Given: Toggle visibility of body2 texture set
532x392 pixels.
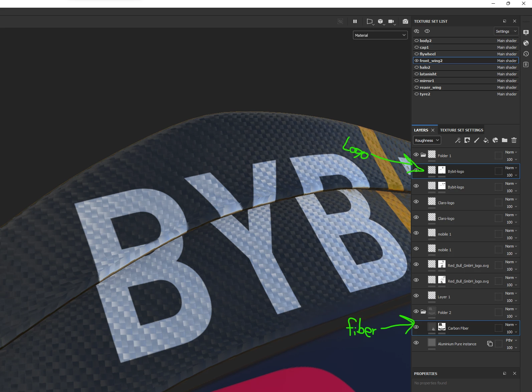Looking at the screenshot, I should tap(416, 40).
